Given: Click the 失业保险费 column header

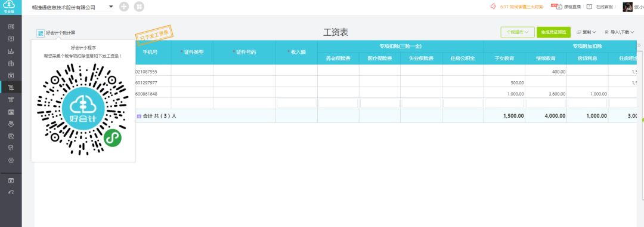Looking at the screenshot, I should (422, 59).
